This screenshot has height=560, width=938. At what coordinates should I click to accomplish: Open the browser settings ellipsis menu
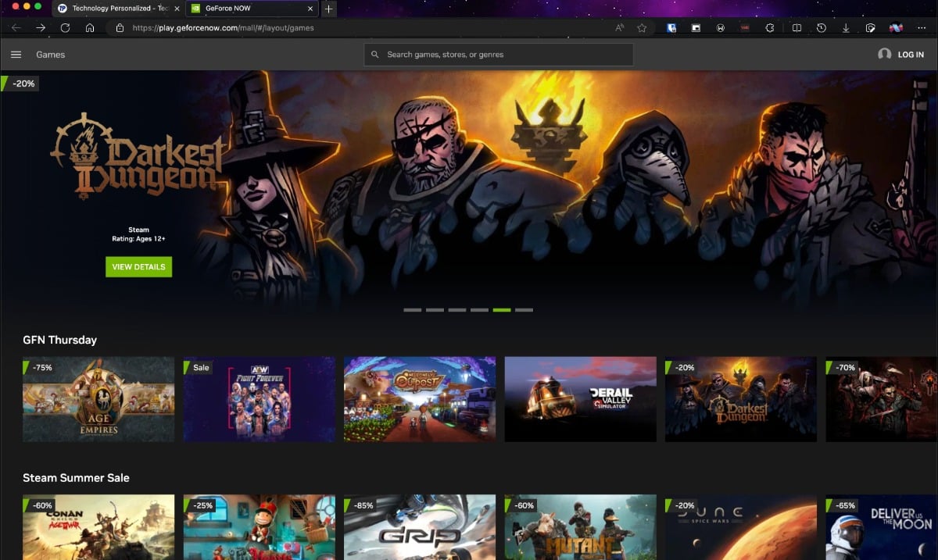(x=921, y=27)
